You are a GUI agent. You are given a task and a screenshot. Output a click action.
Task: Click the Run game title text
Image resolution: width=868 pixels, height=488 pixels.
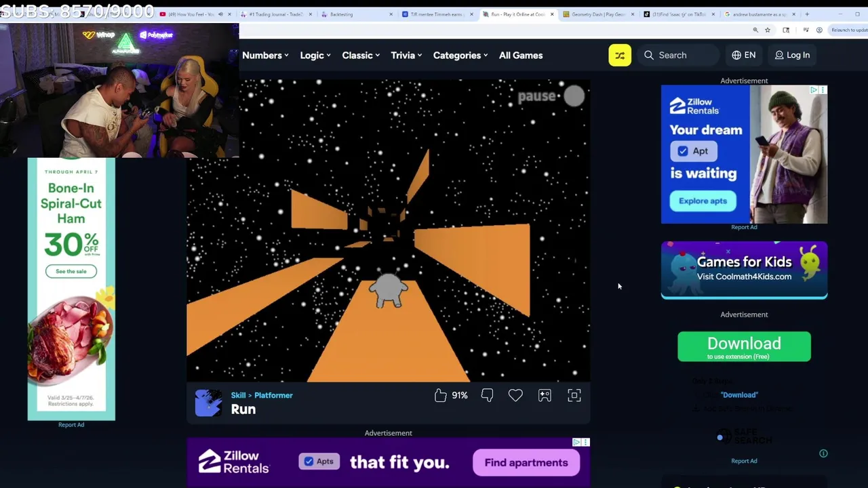click(243, 409)
